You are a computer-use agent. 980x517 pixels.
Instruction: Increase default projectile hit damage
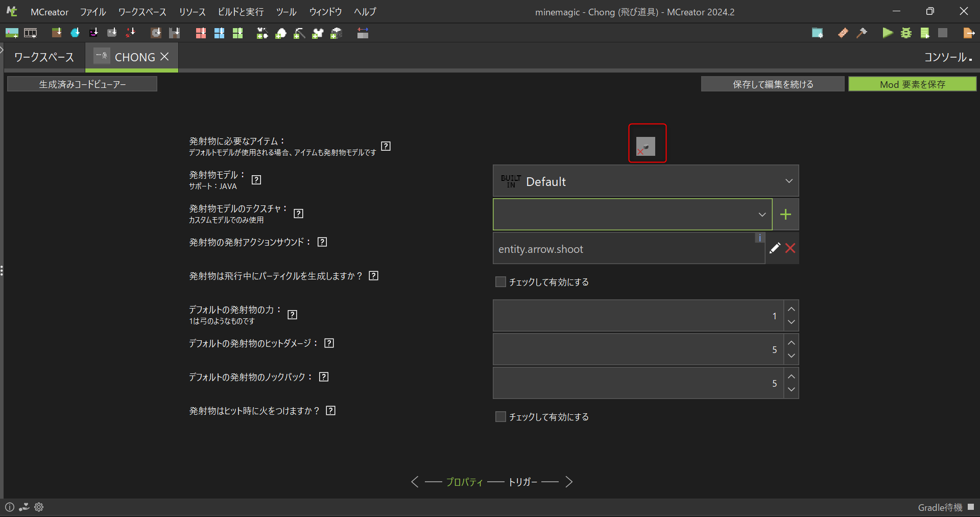pyautogui.click(x=791, y=343)
